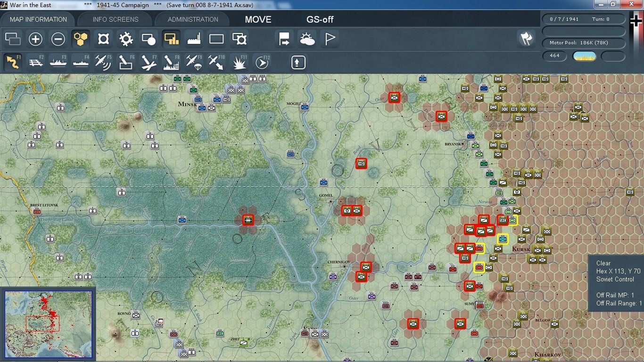Viewport: 644px width, 362px height.
Task: Click the GS-off ground support label
Action: coord(320,19)
